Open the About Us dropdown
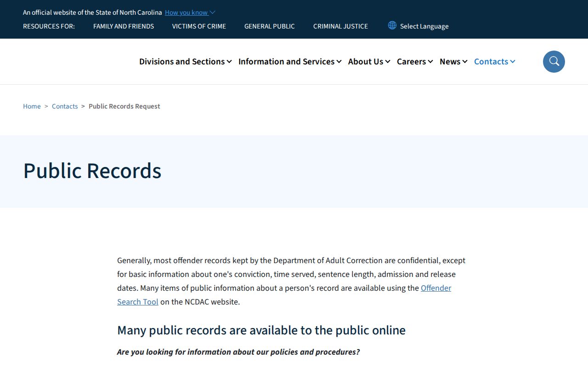This screenshot has height=368, width=588. [369, 62]
